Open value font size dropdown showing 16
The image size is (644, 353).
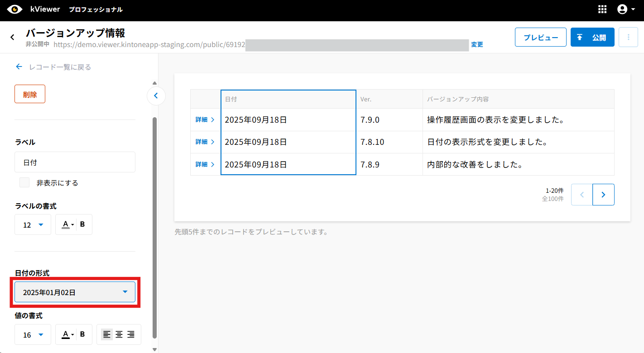33,335
